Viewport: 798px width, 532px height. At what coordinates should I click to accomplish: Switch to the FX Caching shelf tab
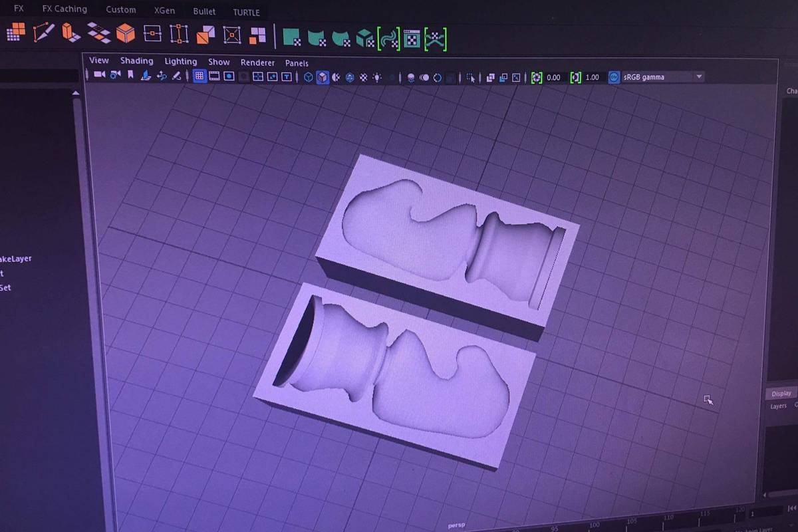click(x=65, y=9)
